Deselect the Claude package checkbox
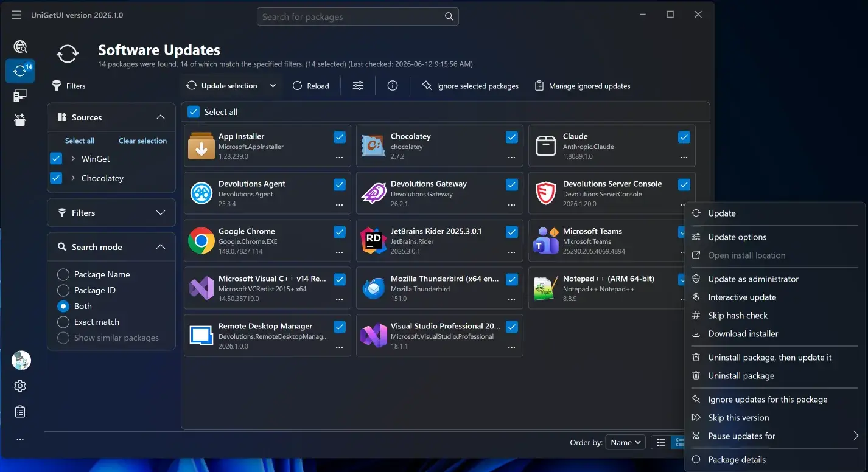Image resolution: width=868 pixels, height=472 pixels. [684, 137]
